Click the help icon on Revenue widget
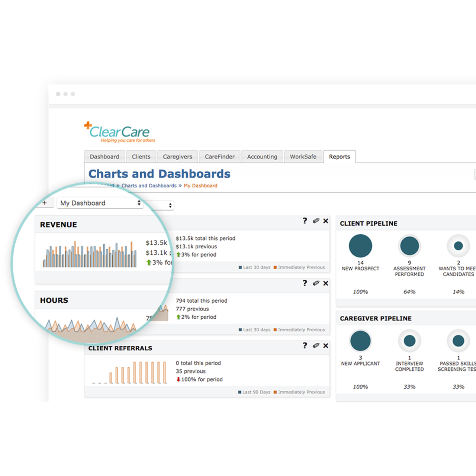The width and height of the screenshot is (476, 476). (x=305, y=221)
